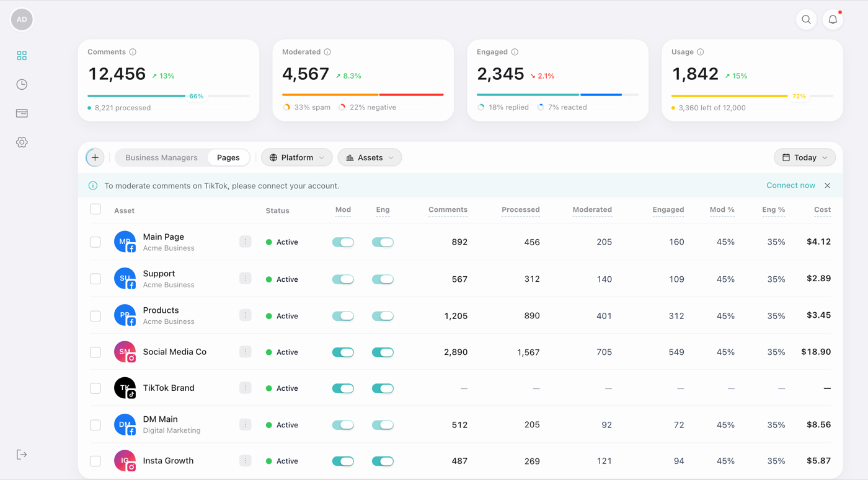This screenshot has height=480, width=868.
Task: Sort by Eng % column header
Action: pos(773,210)
